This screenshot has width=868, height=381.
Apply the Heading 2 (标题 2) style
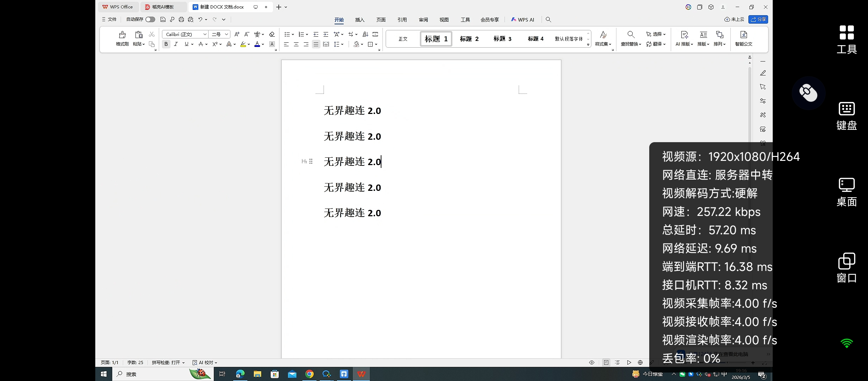[x=469, y=39]
